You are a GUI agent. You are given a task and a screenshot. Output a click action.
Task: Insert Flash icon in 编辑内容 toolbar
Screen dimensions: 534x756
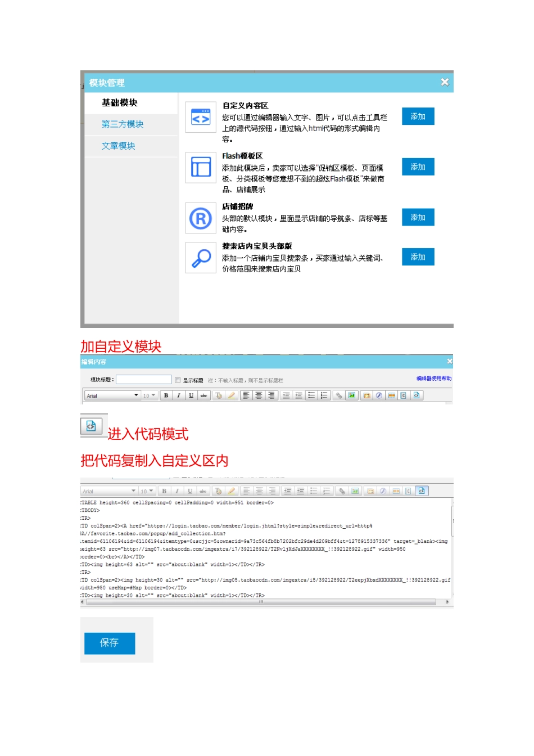coord(379,395)
